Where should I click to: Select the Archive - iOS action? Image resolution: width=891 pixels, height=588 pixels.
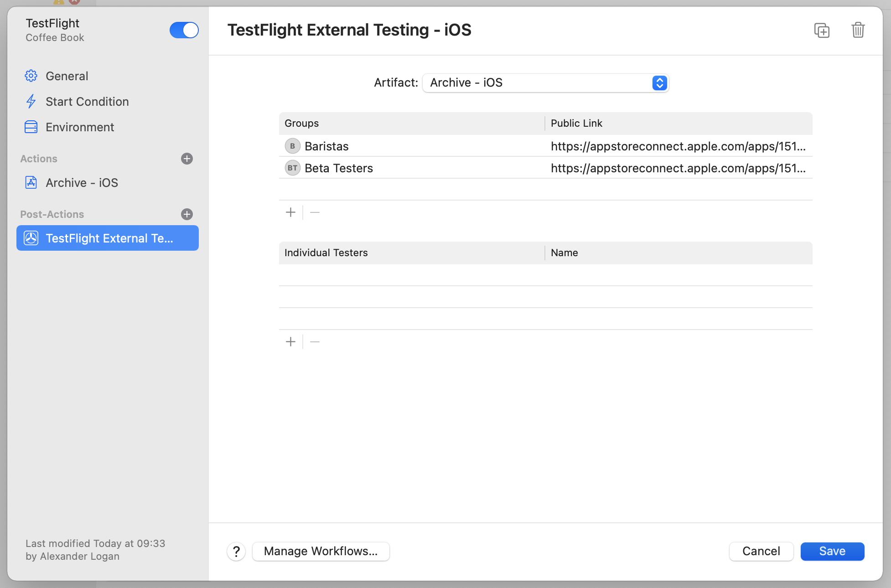coord(82,183)
